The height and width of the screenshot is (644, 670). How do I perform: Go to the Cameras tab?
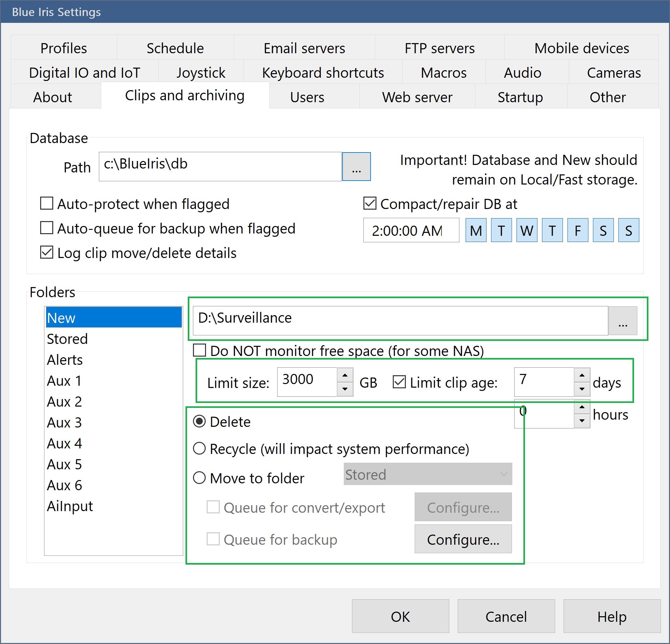[614, 72]
